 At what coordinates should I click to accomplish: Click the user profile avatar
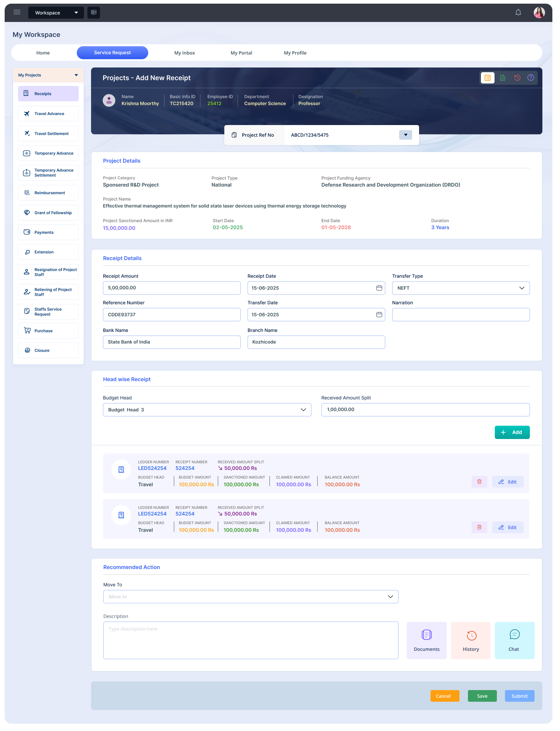click(539, 13)
